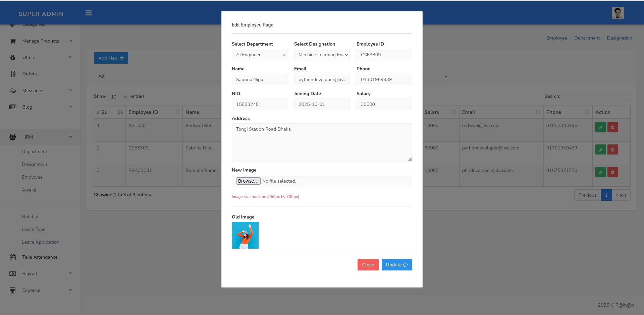Screen dimensions: 644x315
Task: Edit the pythondeveloper@live.com row pencil icon
Action: (600, 149)
